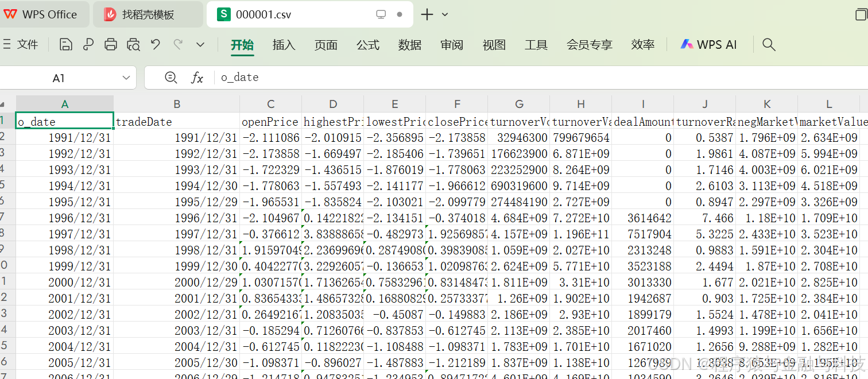Switch to the 插入 tab

click(x=284, y=45)
